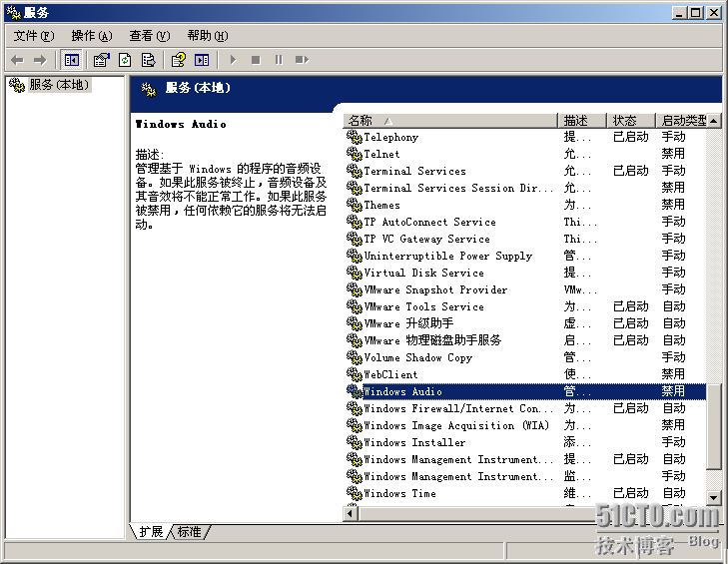Click the TP VC Gateway Service icon
The height and width of the screenshot is (564, 728).
point(355,239)
